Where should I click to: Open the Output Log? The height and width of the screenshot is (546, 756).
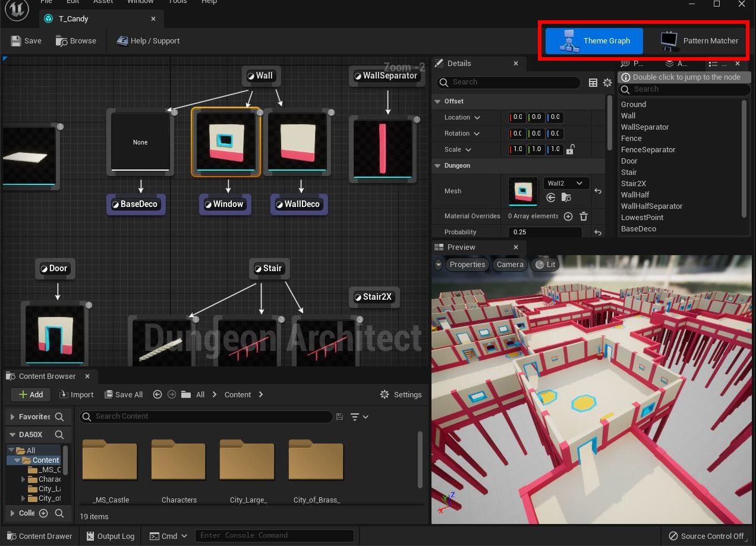tap(111, 536)
